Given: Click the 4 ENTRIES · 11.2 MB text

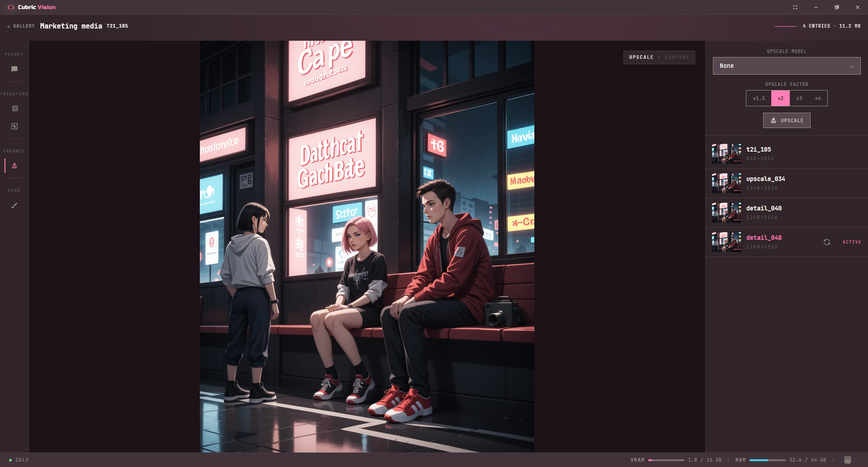Looking at the screenshot, I should (x=831, y=26).
